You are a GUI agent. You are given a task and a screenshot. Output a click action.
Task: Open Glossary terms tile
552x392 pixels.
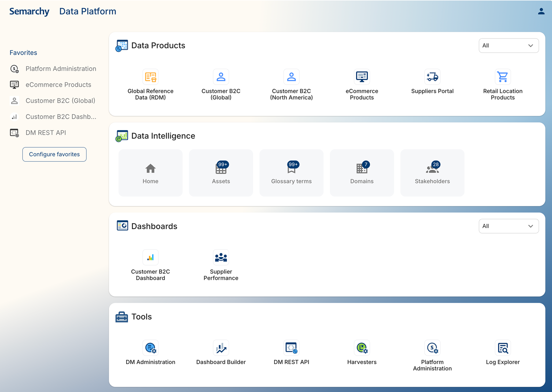(x=291, y=173)
